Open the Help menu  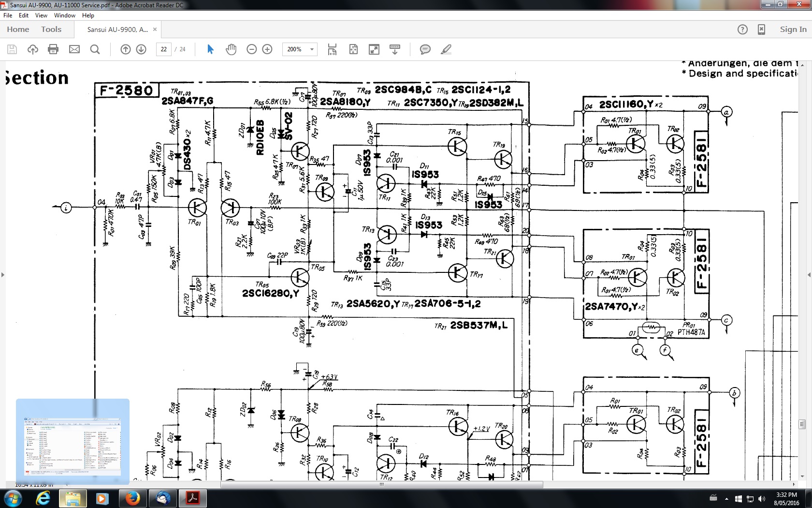(x=88, y=15)
